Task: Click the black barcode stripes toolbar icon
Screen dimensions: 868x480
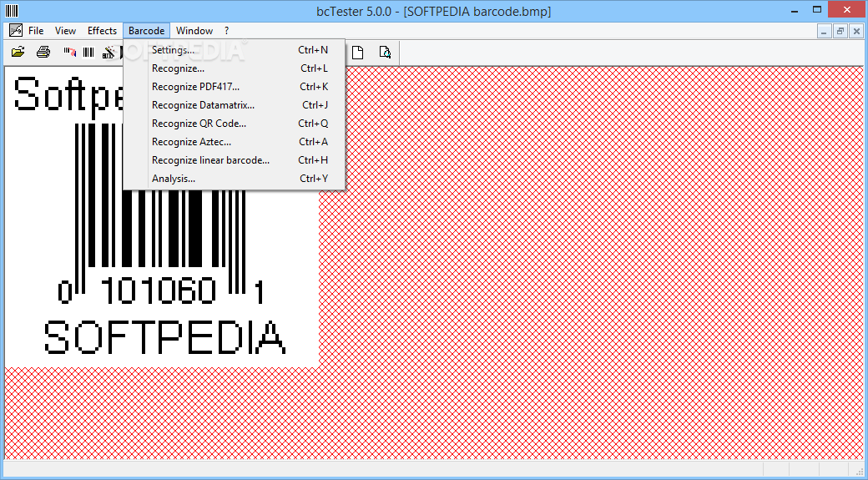Action: pyautogui.click(x=88, y=52)
